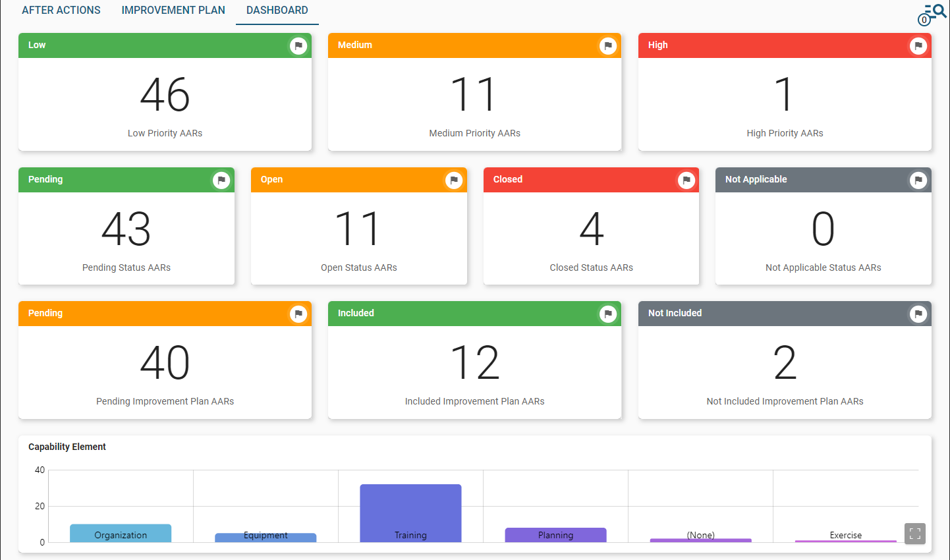The height and width of the screenshot is (560, 950).
Task: Click the flag icon on the Medium priority card
Action: coord(607,45)
